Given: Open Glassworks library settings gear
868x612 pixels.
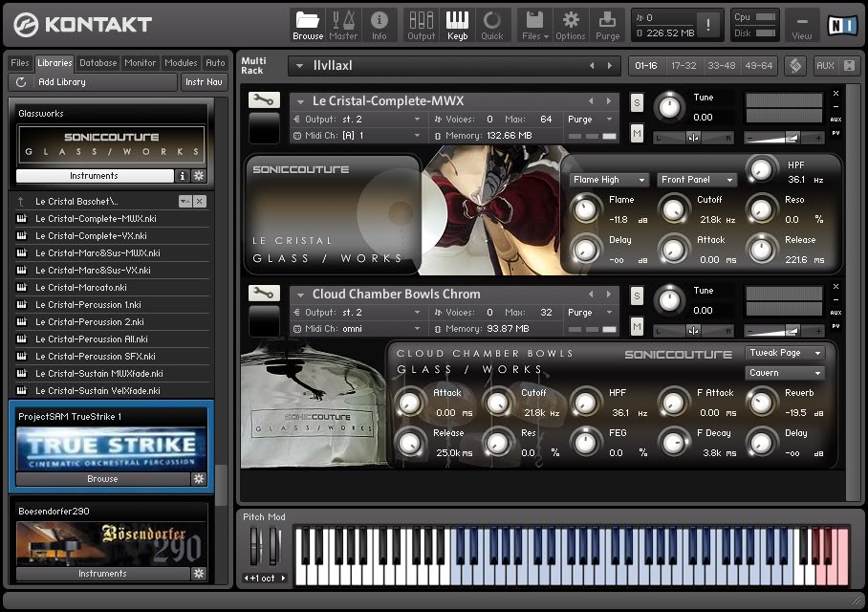Looking at the screenshot, I should pos(199,176).
